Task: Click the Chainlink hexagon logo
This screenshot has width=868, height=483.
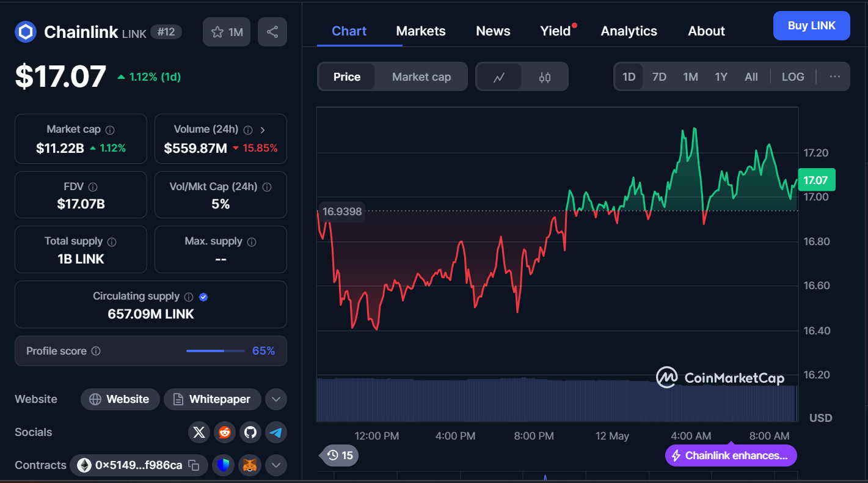Action: tap(26, 32)
